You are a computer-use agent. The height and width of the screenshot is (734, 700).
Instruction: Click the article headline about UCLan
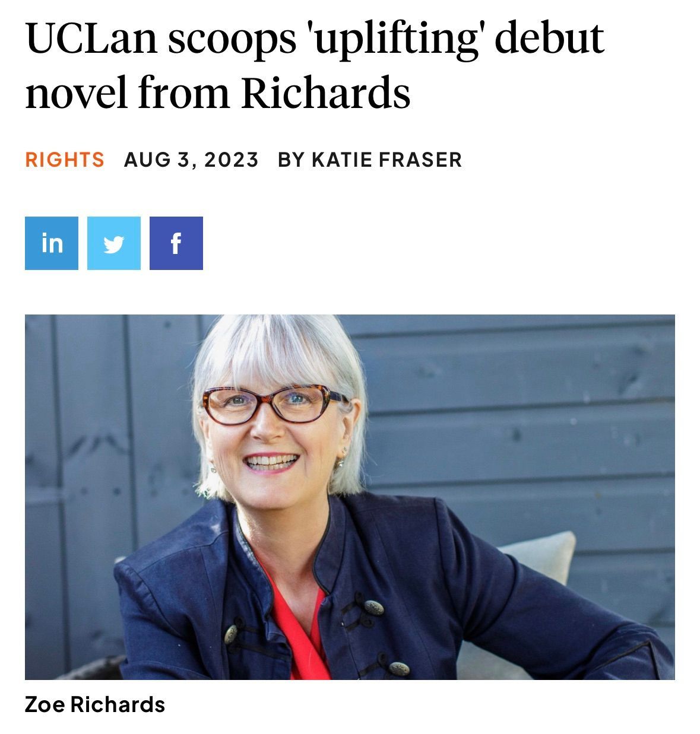(314, 65)
